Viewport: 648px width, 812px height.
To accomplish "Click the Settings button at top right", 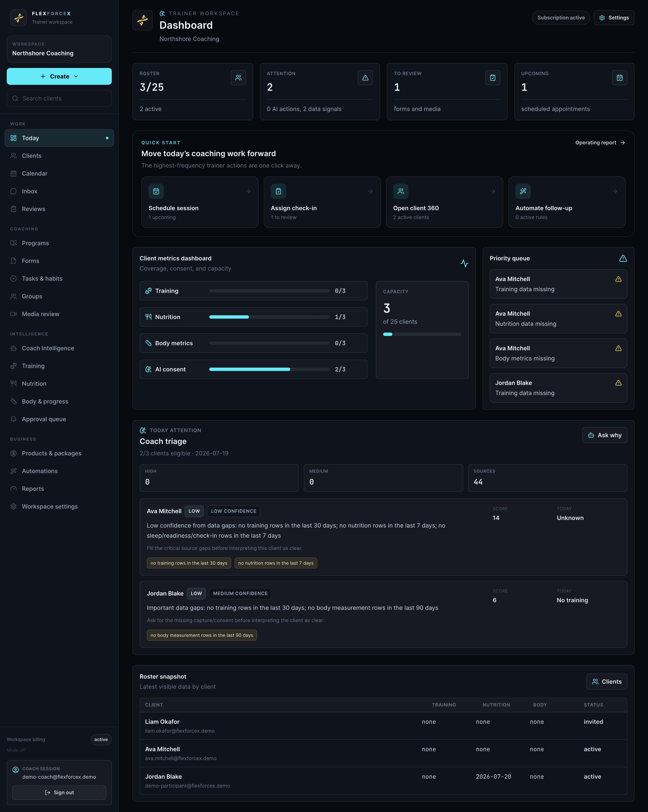I will click(614, 18).
